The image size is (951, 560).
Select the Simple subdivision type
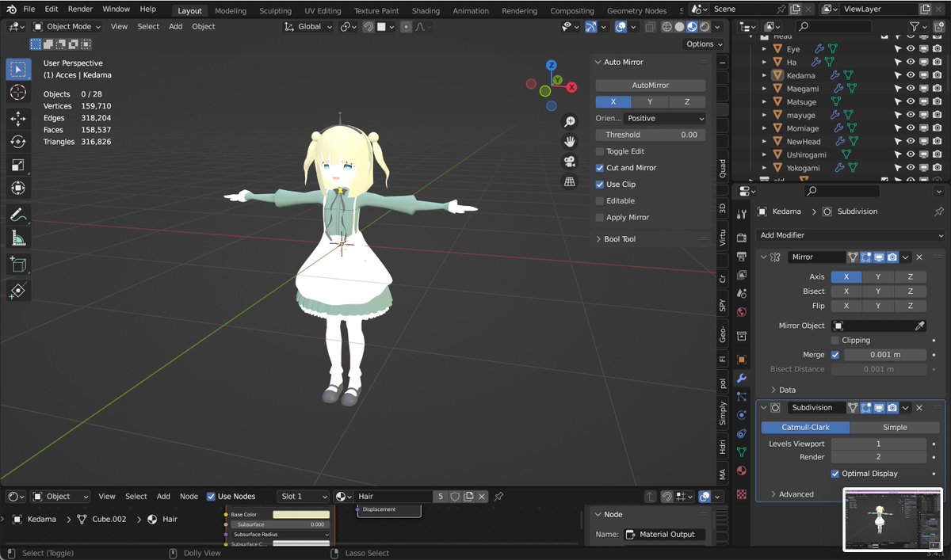tap(895, 427)
